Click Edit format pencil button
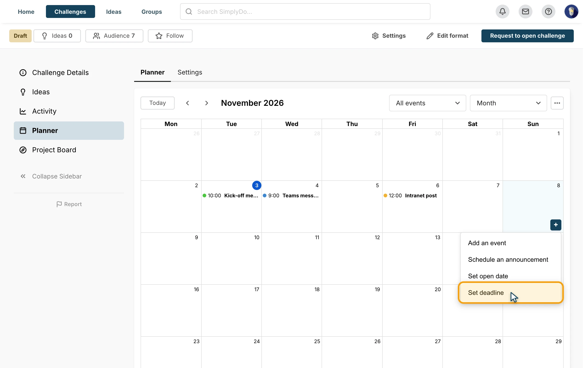This screenshot has width=588, height=368. click(x=447, y=36)
